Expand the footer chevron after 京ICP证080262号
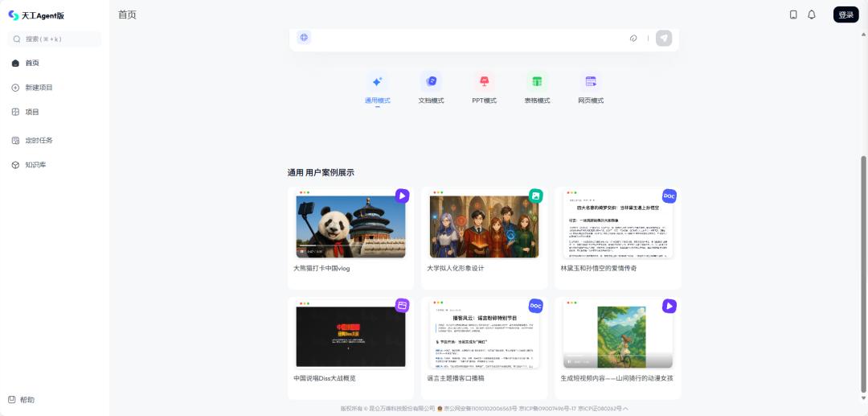 [625, 409]
